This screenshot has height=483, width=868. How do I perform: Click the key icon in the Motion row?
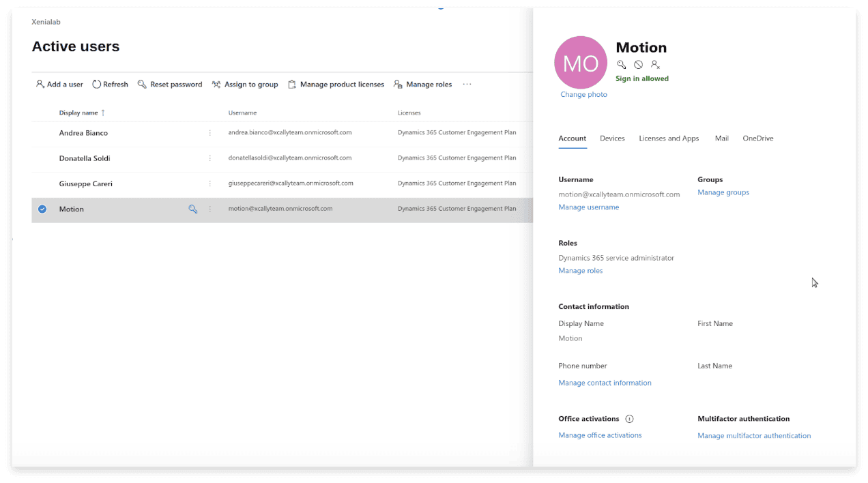[x=193, y=209]
